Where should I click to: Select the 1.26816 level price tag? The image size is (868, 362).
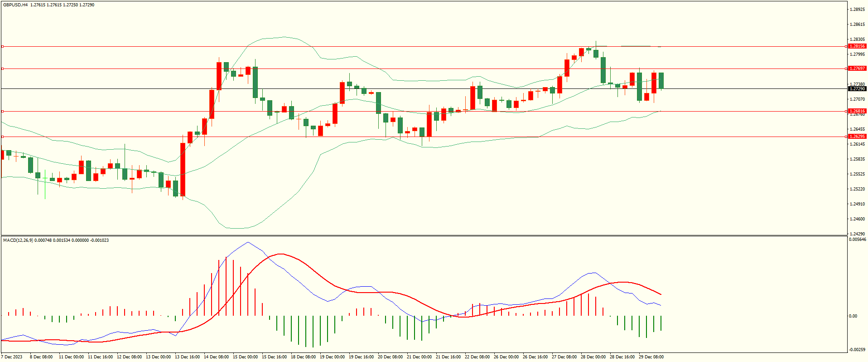[857, 111]
